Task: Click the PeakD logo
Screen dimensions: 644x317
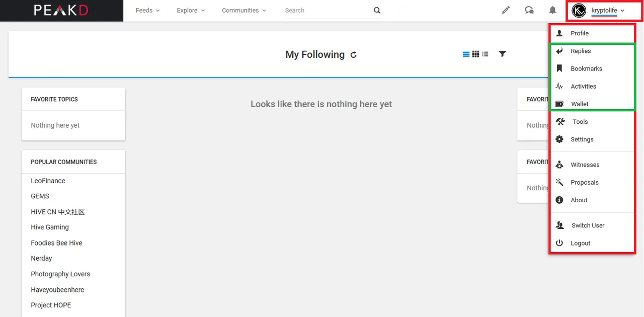Action: (61, 10)
